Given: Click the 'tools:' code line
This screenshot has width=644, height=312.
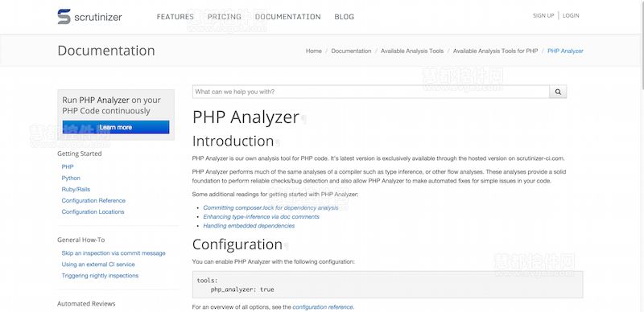Looking at the screenshot, I should (x=208, y=281).
